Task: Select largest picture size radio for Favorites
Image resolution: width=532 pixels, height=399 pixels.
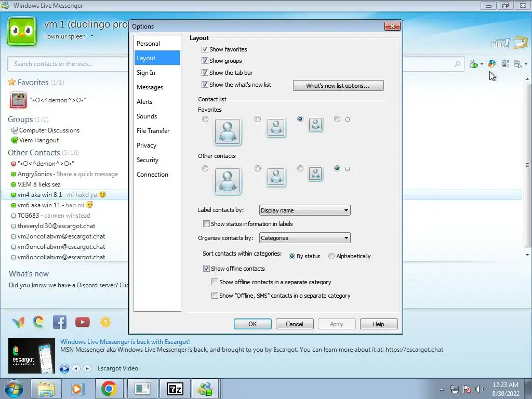Action: coord(205,119)
